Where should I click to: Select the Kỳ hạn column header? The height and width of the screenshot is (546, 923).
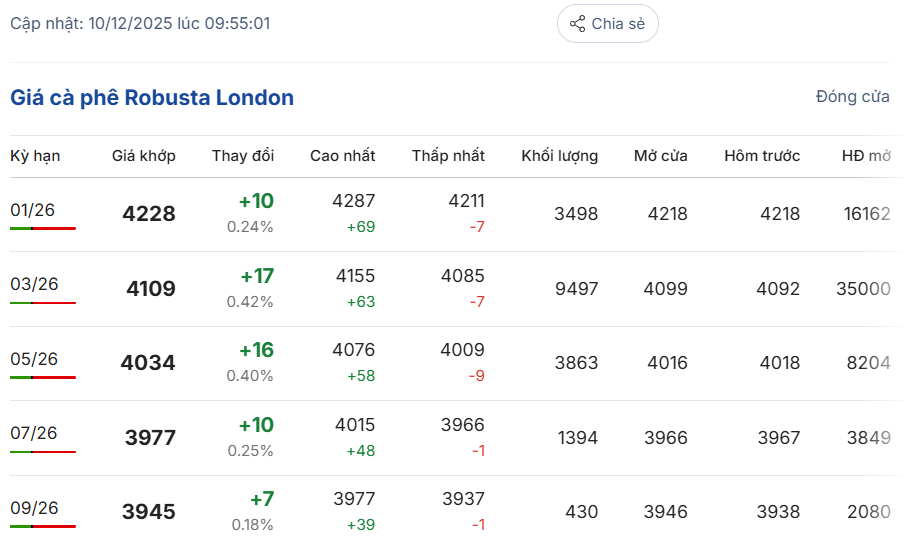35,156
